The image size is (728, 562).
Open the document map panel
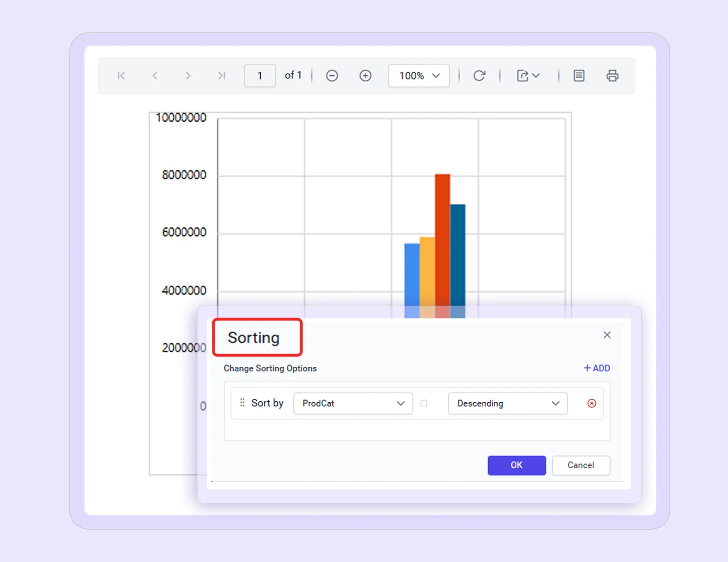pyautogui.click(x=578, y=75)
